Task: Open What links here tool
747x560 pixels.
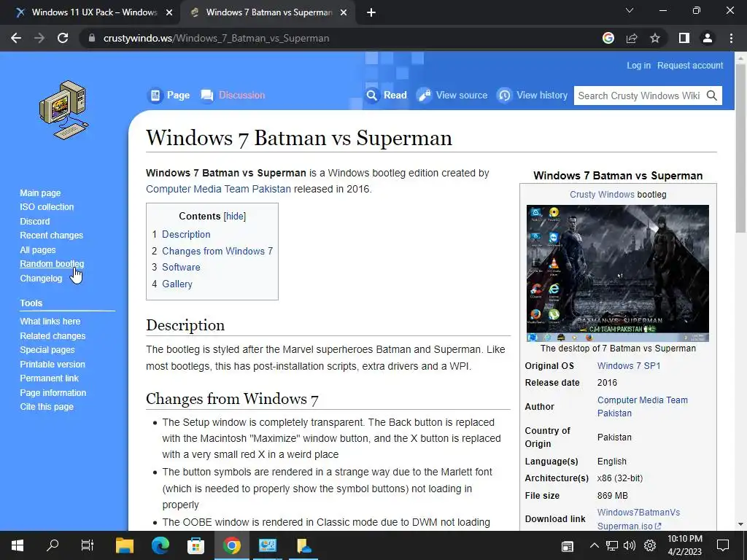Action: (x=50, y=322)
